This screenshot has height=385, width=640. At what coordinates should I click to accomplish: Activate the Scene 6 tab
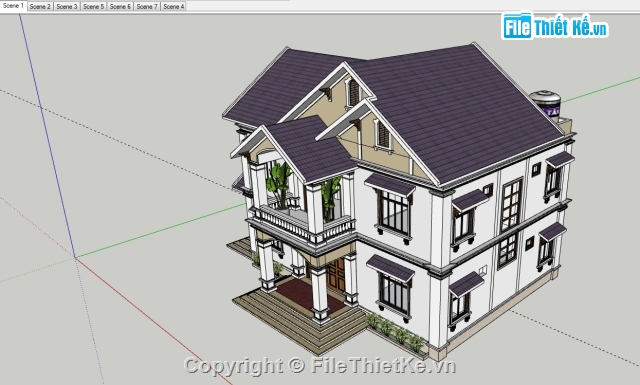click(120, 7)
